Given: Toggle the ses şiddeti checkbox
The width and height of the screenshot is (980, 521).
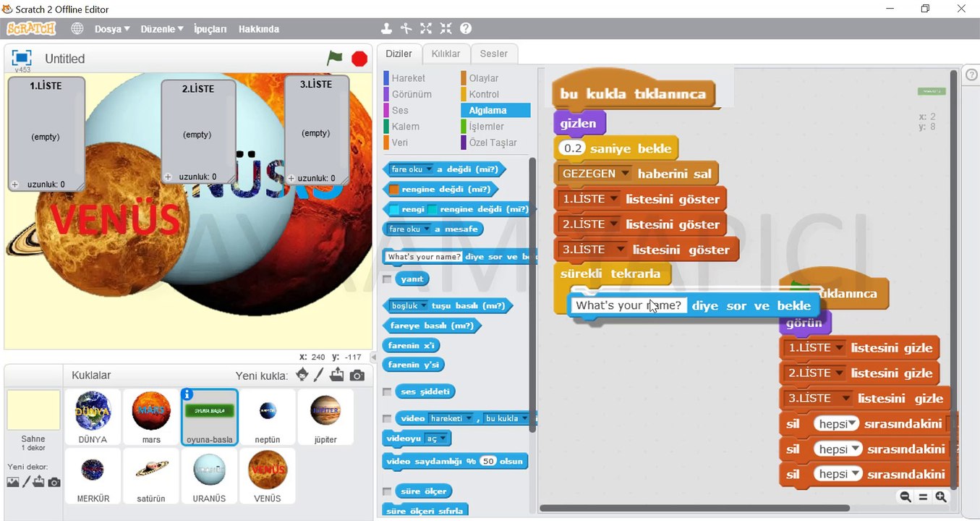Looking at the screenshot, I should [x=387, y=391].
